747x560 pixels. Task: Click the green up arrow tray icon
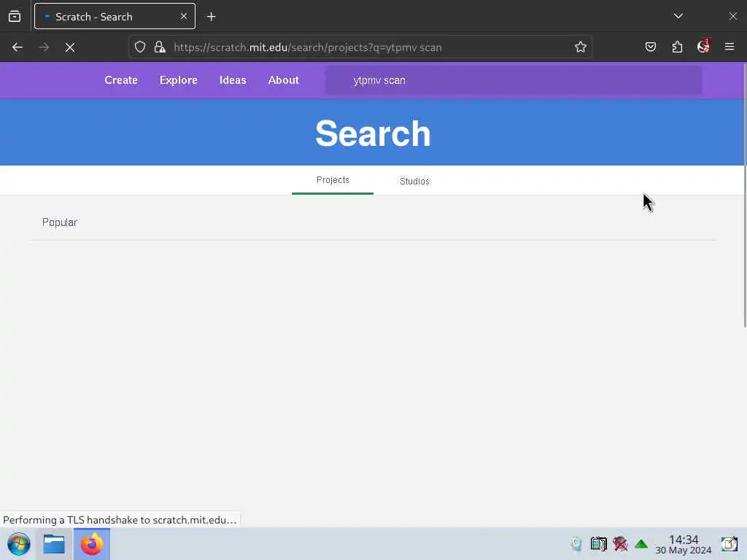[x=641, y=544]
